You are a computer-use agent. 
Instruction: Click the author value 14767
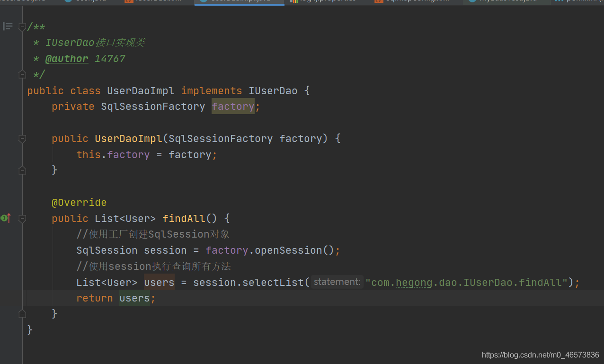tap(110, 59)
